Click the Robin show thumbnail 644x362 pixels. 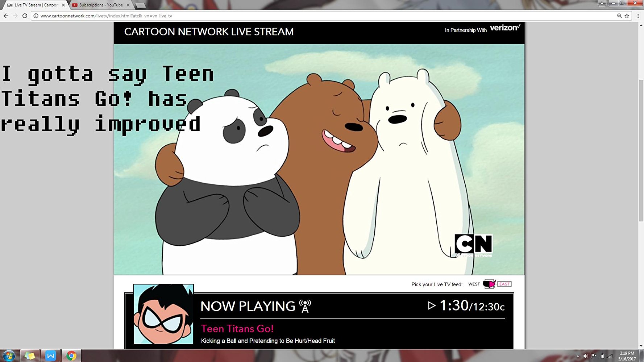pos(163,314)
